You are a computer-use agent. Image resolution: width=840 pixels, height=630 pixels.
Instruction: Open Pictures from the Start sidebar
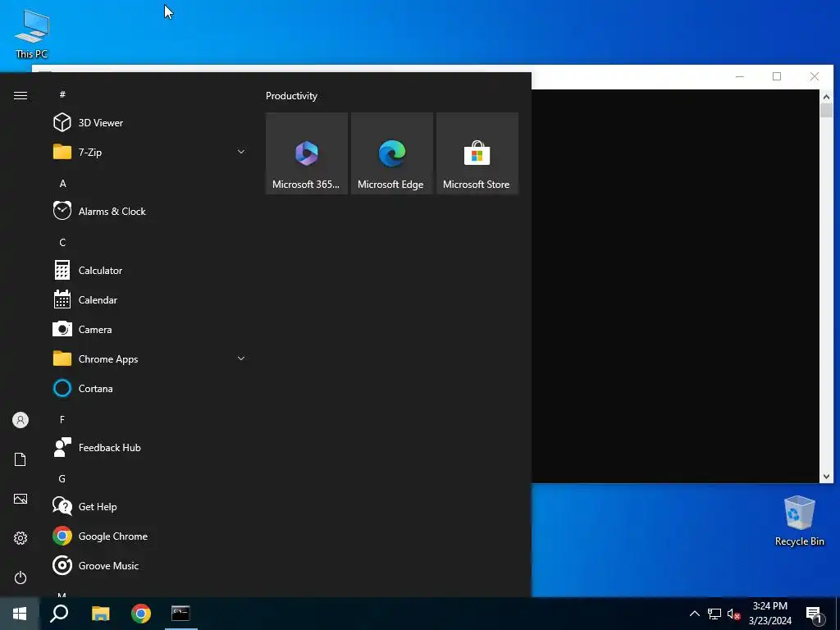(21, 499)
